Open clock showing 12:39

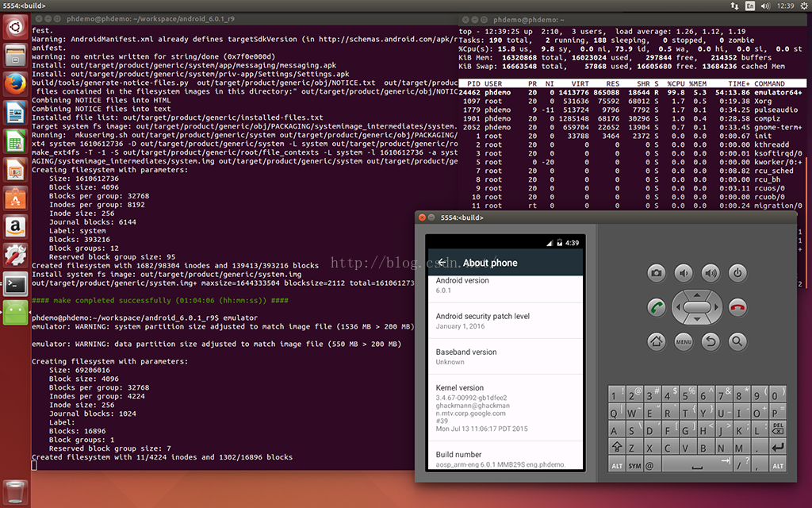[x=785, y=6]
